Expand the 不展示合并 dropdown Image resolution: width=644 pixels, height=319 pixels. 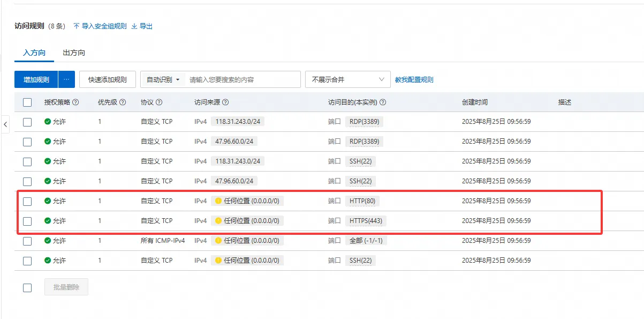click(x=347, y=79)
